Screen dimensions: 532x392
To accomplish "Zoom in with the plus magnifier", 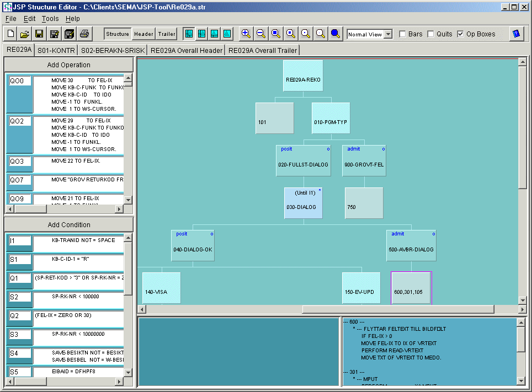I will [x=246, y=34].
